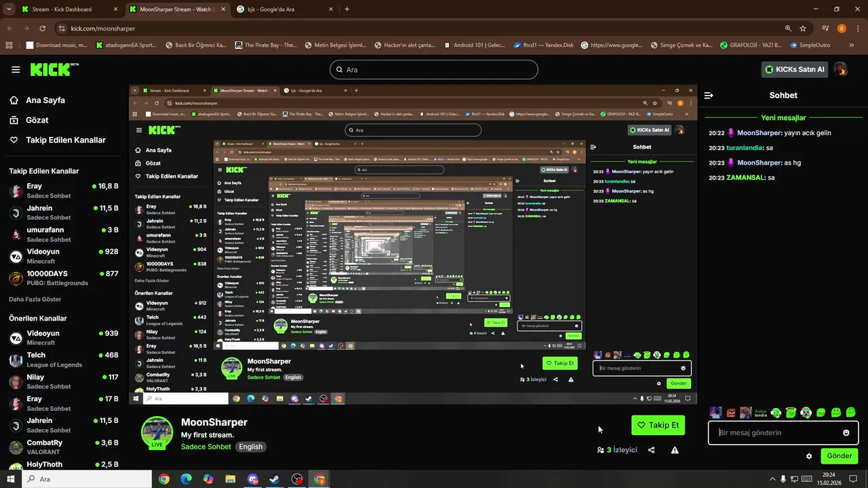Open CombatRy VALORANT channel in sidebar
The height and width of the screenshot is (488, 868).
tap(64, 447)
